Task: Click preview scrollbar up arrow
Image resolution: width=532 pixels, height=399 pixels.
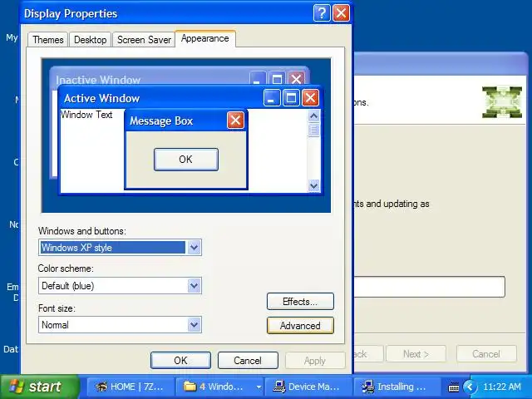Action: (314, 116)
